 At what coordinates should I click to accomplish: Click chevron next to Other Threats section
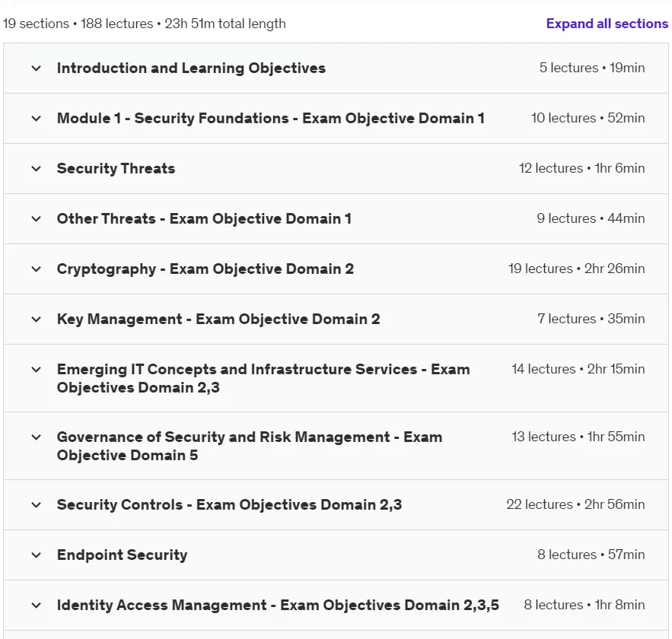[37, 219]
